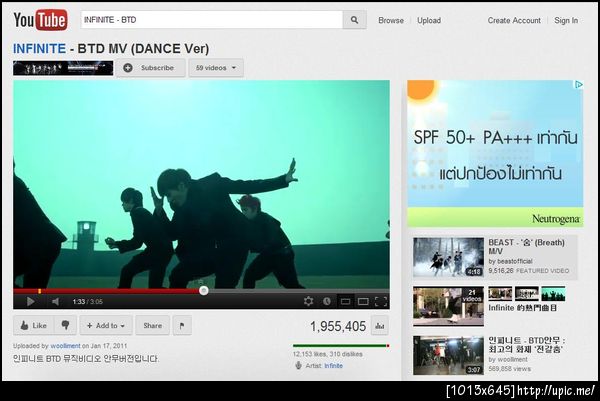Switch to small player size
This screenshot has width=600, height=401.
coord(345,302)
